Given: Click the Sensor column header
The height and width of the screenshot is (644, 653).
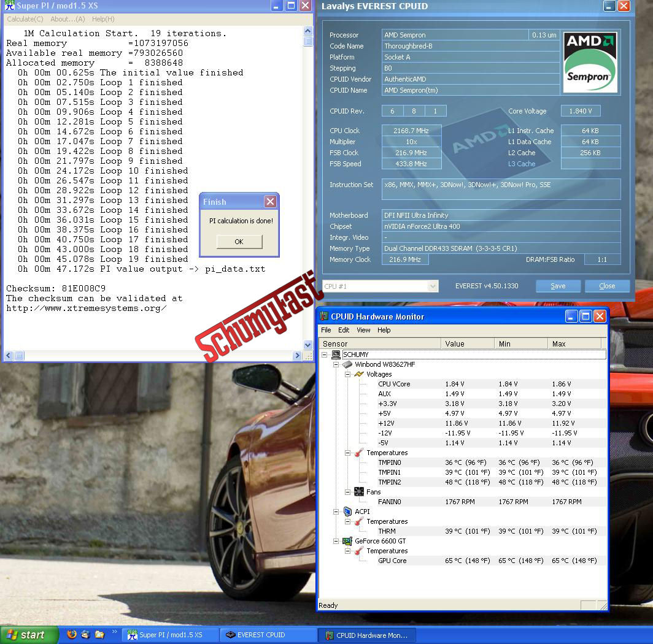Looking at the screenshot, I should 381,343.
